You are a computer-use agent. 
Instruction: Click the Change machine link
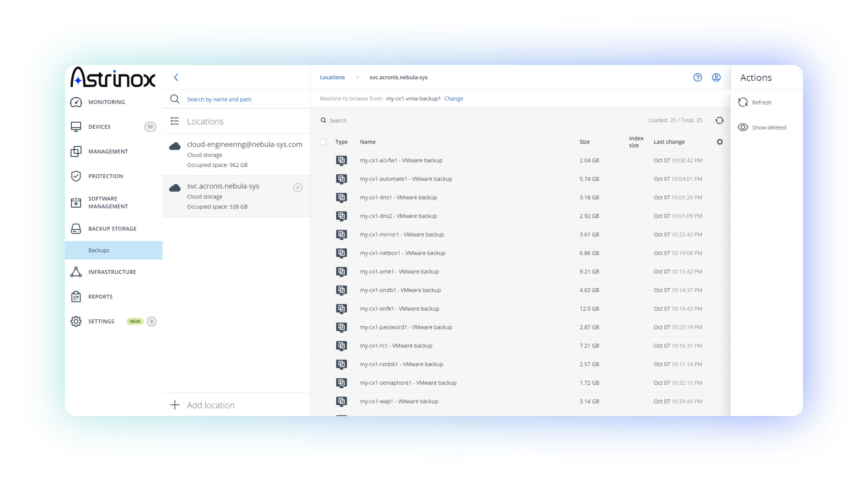[x=453, y=99]
